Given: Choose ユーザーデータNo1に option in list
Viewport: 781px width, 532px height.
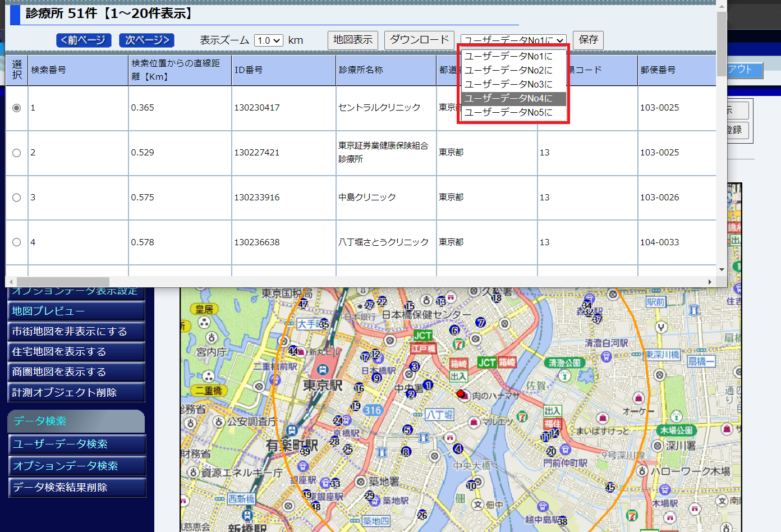Looking at the screenshot, I should [513, 56].
